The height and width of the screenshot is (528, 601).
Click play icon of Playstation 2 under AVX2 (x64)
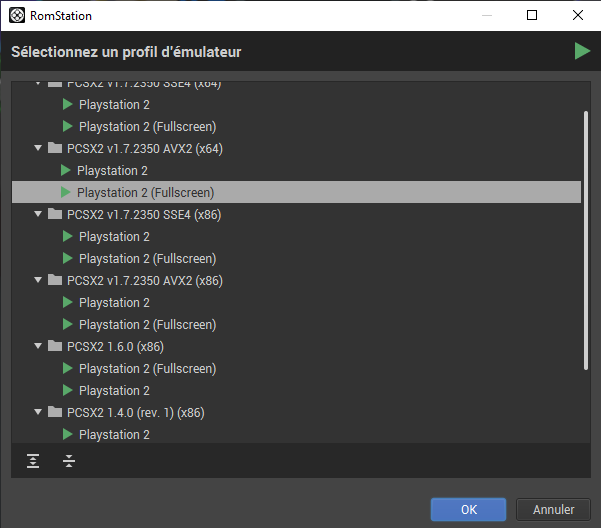(66, 171)
